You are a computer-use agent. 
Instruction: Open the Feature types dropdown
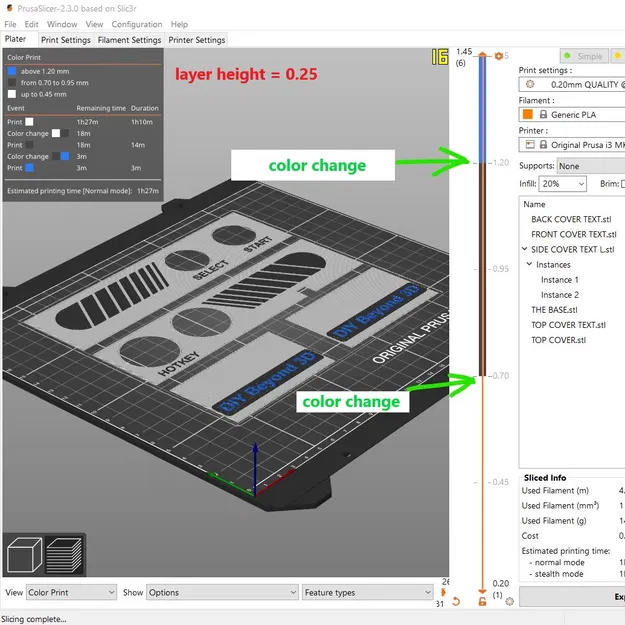tap(368, 592)
